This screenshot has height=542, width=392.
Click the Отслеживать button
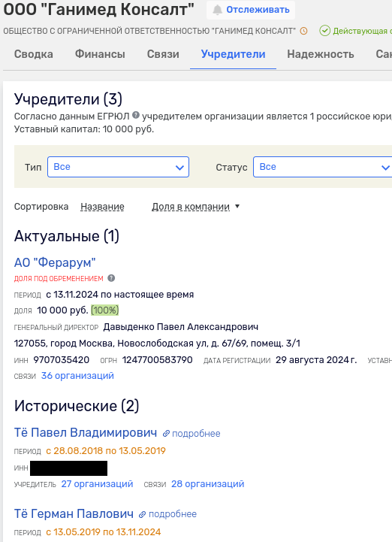[251, 10]
